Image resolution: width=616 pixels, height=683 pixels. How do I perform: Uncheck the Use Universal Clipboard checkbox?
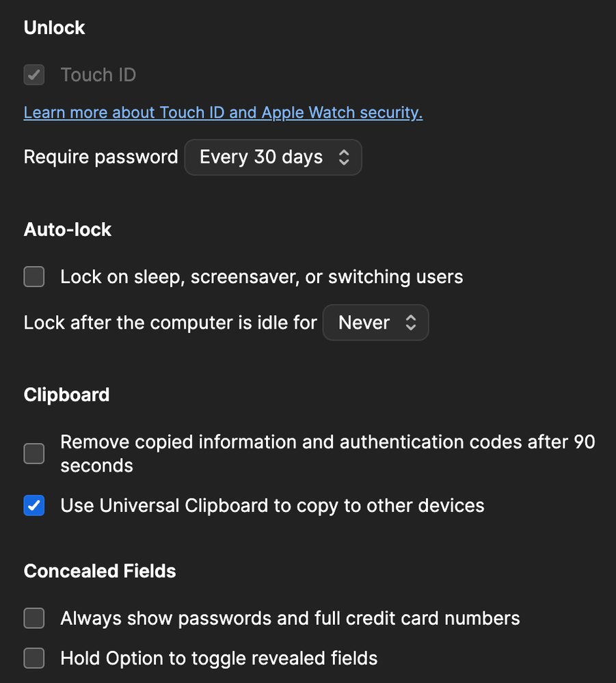34,506
